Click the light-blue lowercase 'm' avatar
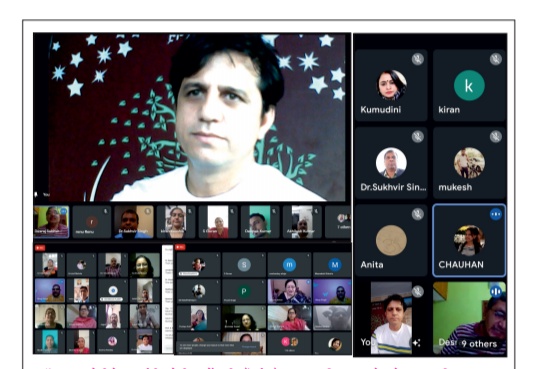 pos(289,265)
